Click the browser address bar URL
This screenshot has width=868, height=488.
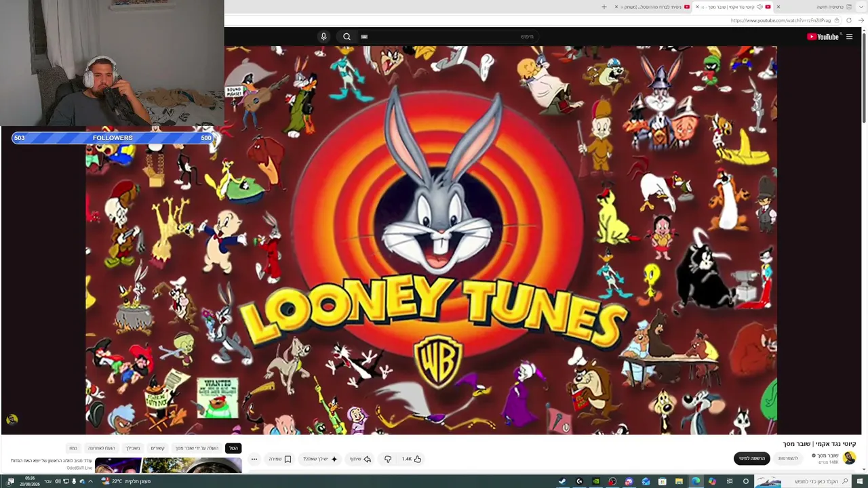click(781, 20)
